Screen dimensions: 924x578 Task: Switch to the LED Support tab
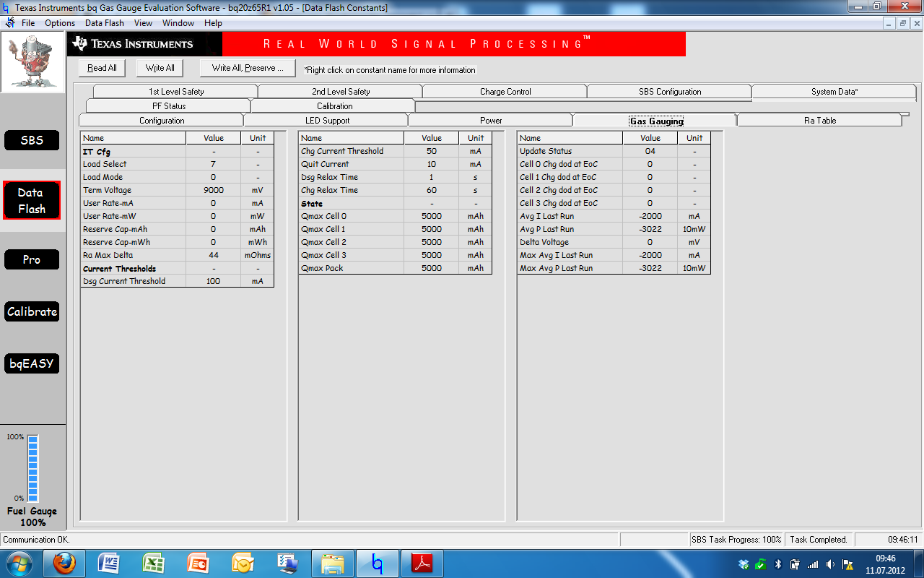[x=327, y=121]
